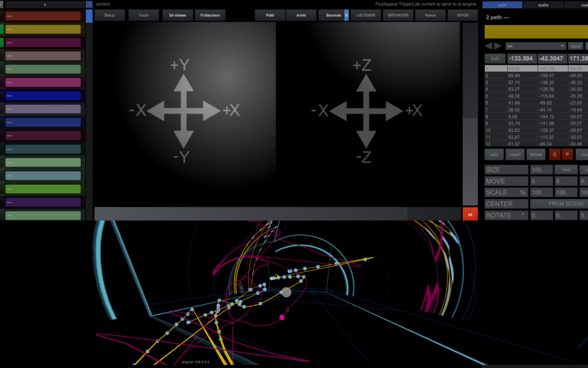
Task: Go to previous path with left triangle
Action: (488, 46)
